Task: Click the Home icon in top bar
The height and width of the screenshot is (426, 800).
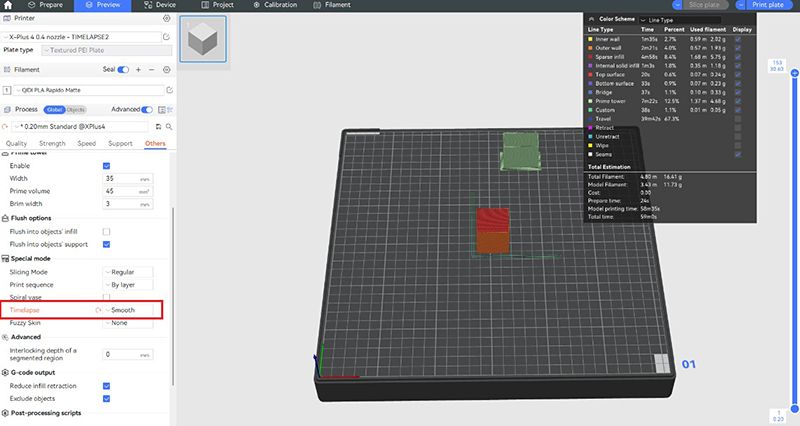Action: click(10, 5)
